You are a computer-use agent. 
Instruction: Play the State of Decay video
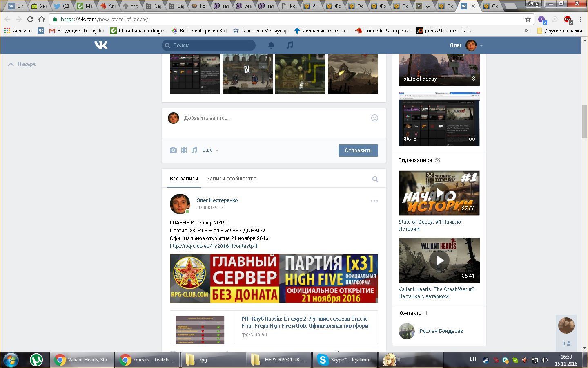pos(439,193)
